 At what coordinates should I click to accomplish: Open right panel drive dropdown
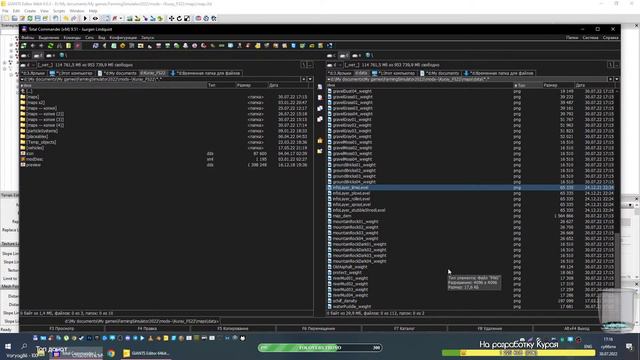[x=334, y=65]
